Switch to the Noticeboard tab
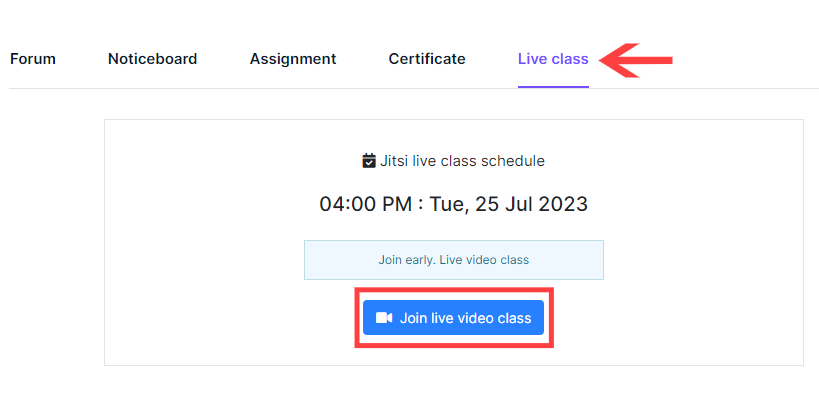819x417 pixels. coord(152,59)
